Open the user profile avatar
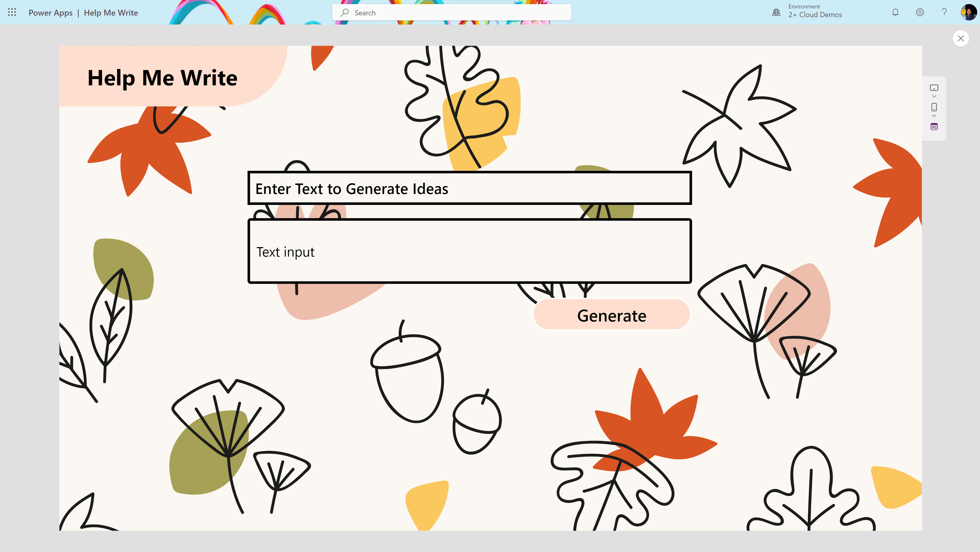 (x=968, y=12)
